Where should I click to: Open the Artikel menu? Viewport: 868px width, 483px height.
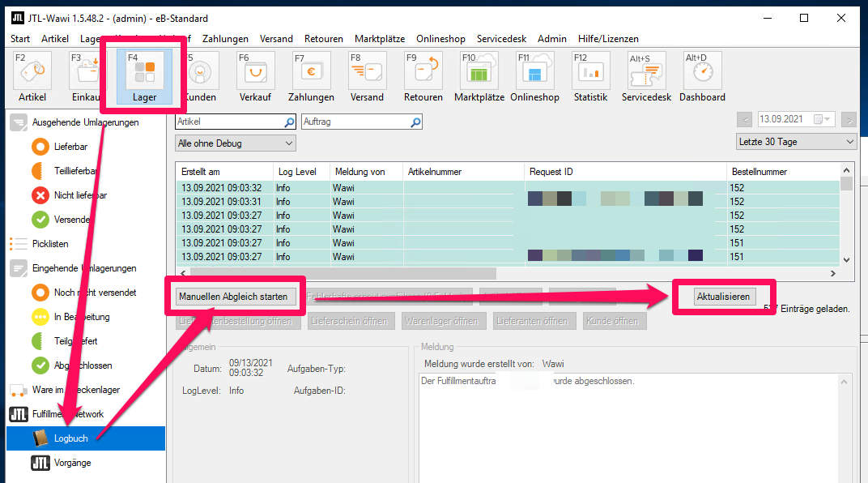point(55,39)
